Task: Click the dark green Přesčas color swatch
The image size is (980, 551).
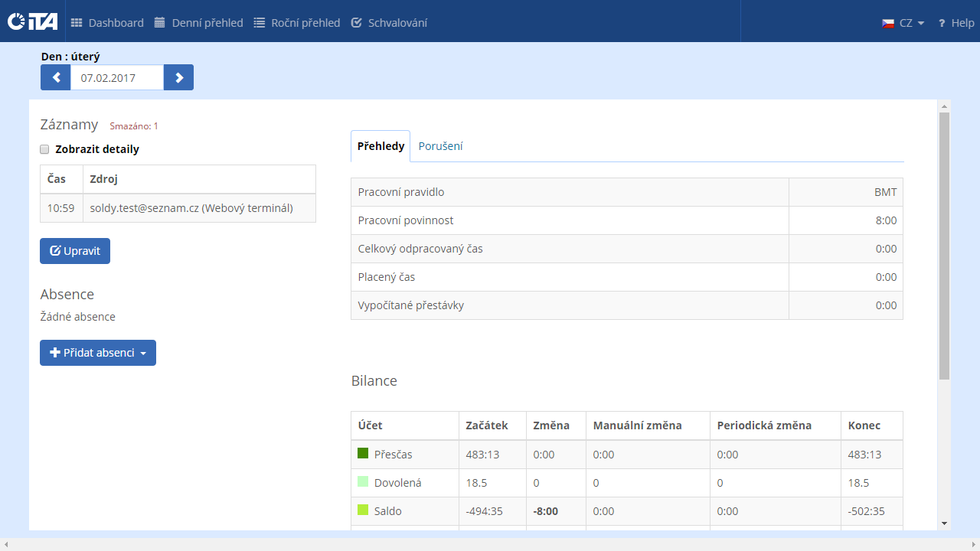Action: point(363,454)
